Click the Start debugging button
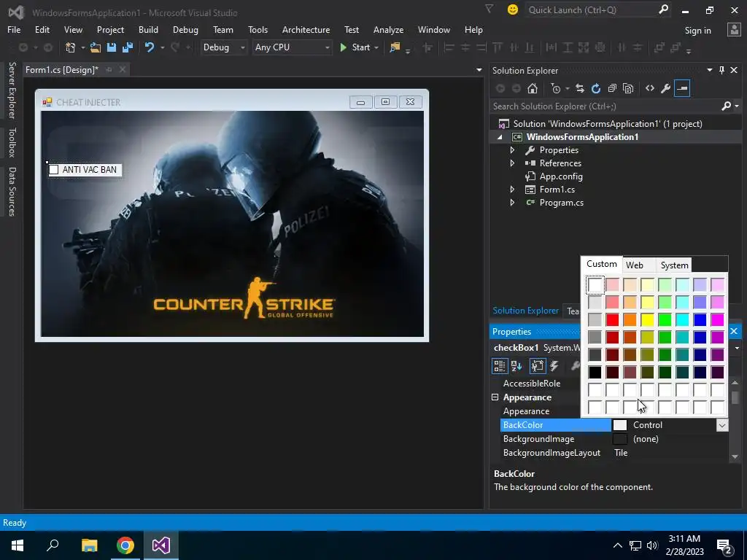Image resolution: width=747 pixels, height=560 pixels. 355,47
